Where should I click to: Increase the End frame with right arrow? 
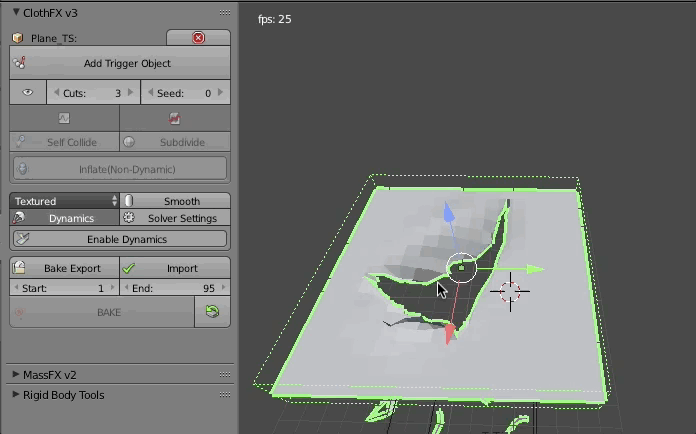click(223, 288)
